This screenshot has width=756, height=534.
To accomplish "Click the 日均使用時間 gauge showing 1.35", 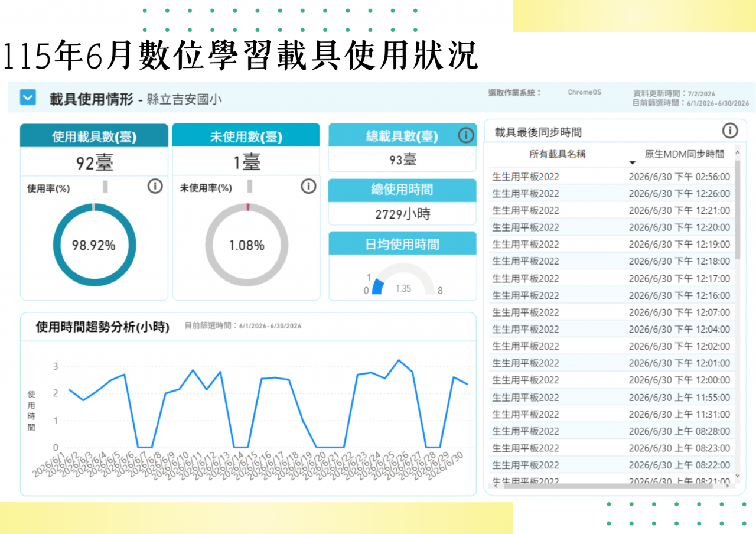I will (x=403, y=279).
